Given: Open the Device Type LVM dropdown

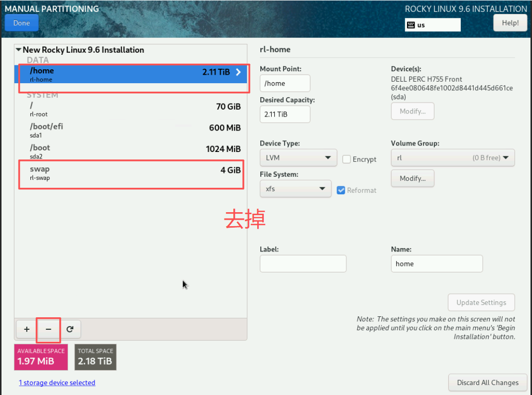Looking at the screenshot, I should 298,158.
